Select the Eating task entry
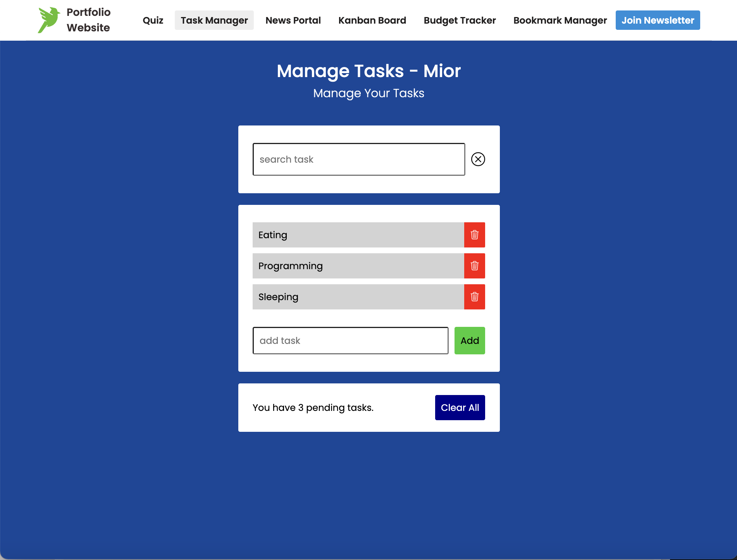The image size is (737, 560). tap(358, 235)
